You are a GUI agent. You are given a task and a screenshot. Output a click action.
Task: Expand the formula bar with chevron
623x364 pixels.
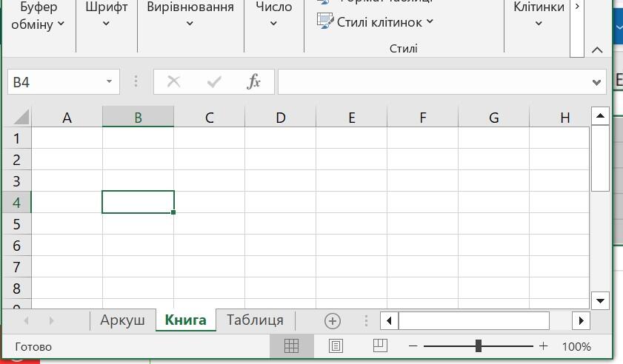pyautogui.click(x=596, y=83)
